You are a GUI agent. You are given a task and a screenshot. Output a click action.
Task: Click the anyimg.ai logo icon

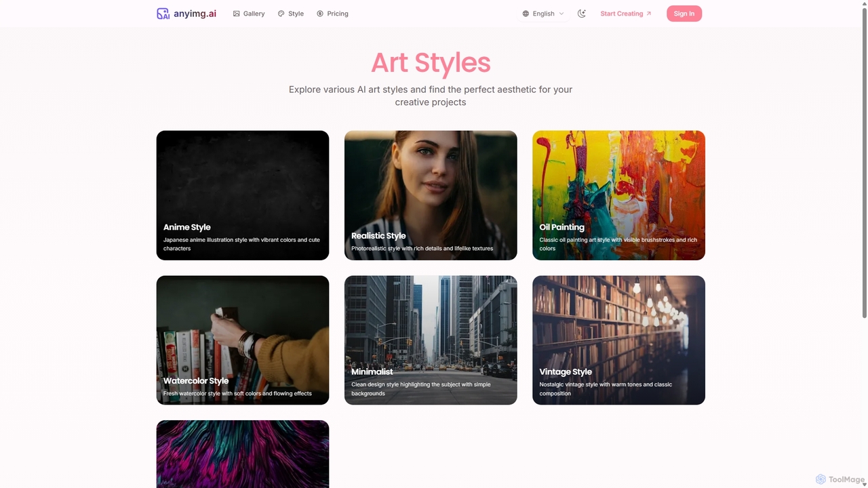coord(163,14)
